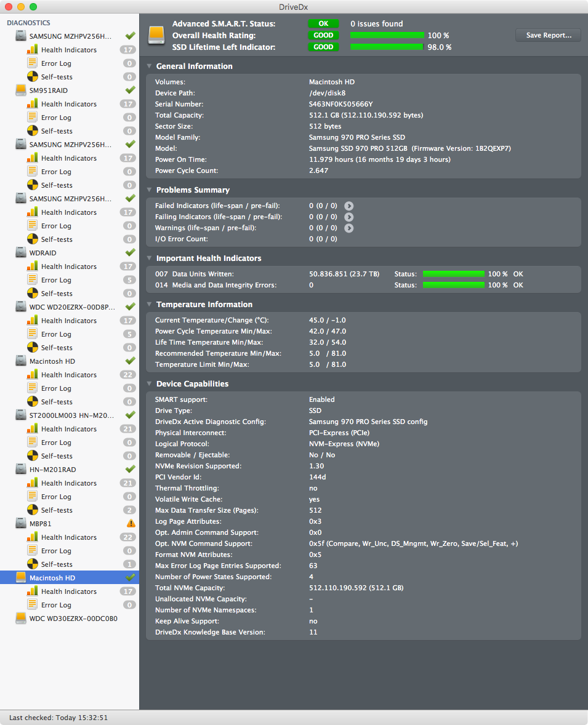The image size is (588, 725).
Task: Click the Overall Health Rating progress bar
Action: coord(387,35)
